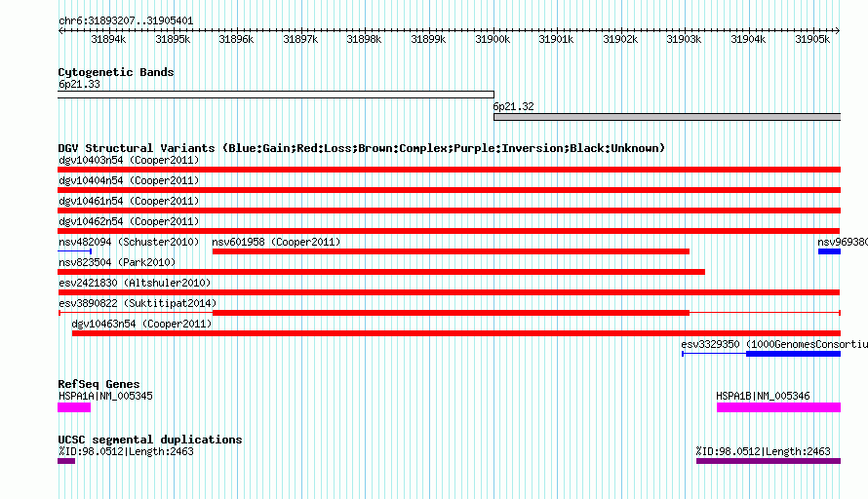Image resolution: width=868 pixels, height=499 pixels.
Task: Select the dgv10403n54 red variant bar
Action: click(x=449, y=170)
